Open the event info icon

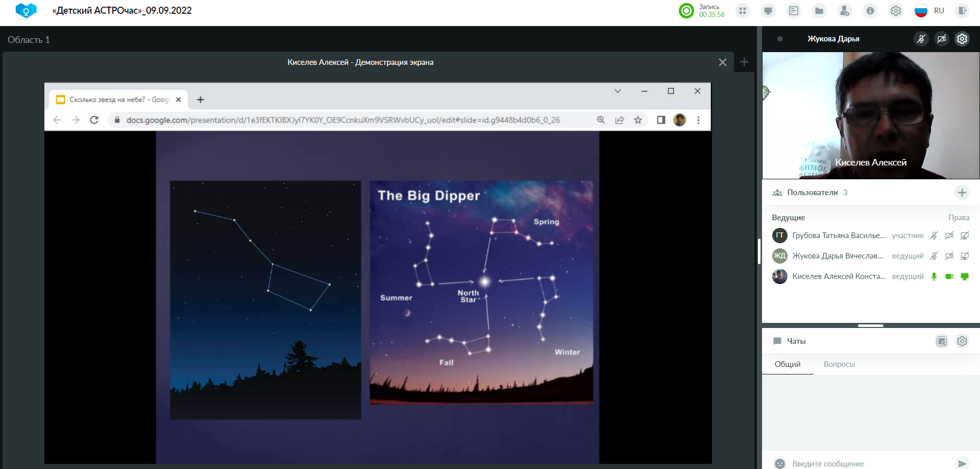[x=870, y=11]
